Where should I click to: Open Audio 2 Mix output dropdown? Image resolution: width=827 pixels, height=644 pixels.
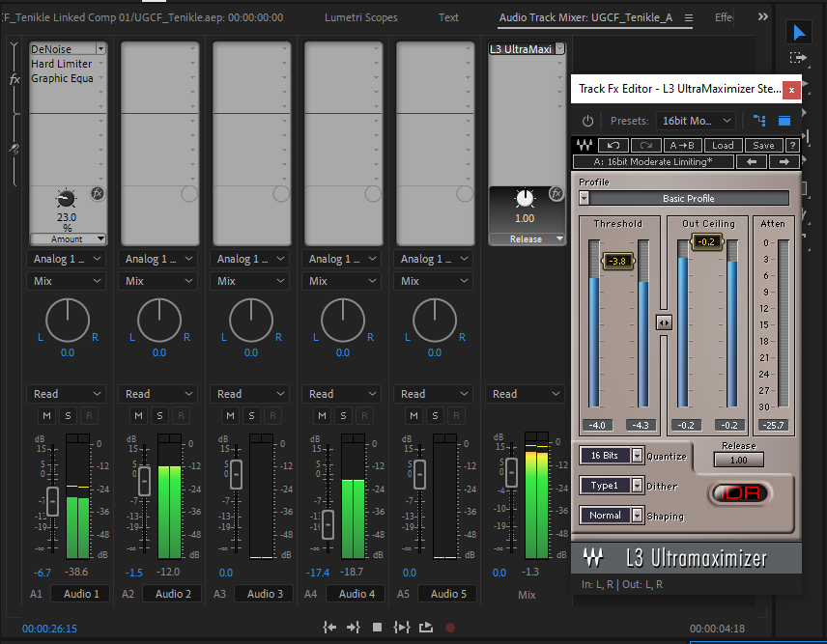(x=158, y=281)
